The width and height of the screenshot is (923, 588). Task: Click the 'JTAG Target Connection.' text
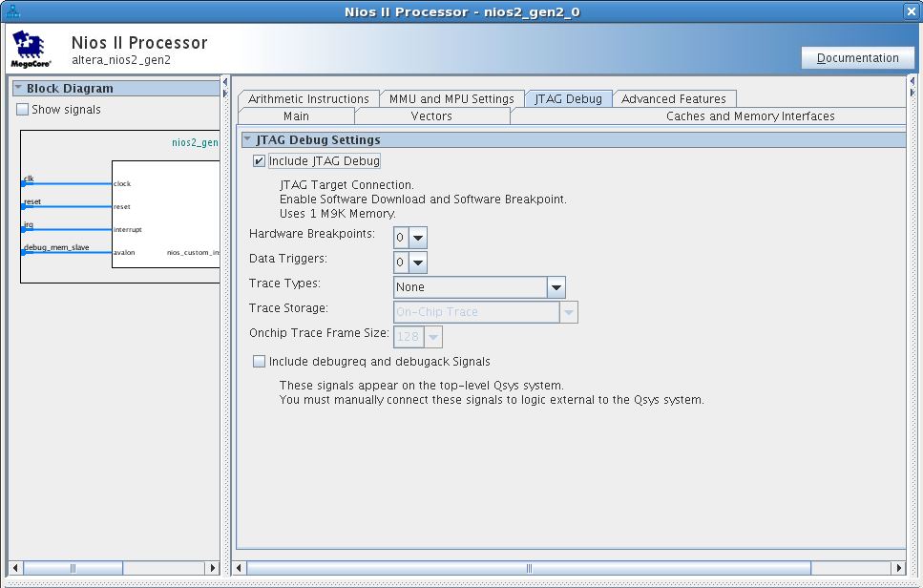point(346,185)
